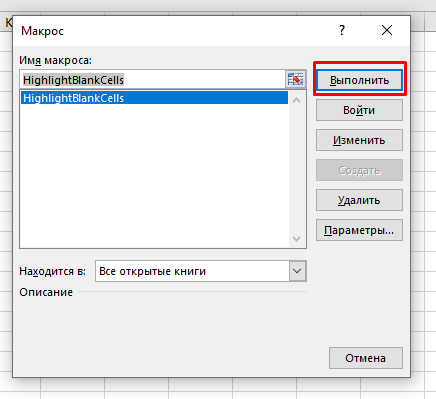Click the range selector icon beside macro name
The width and height of the screenshot is (436, 399).
pos(295,79)
